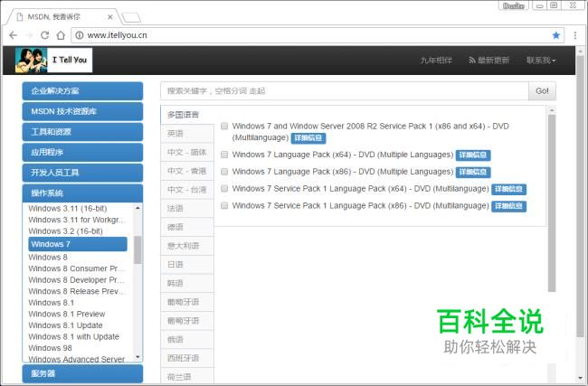This screenshot has height=386, width=588.
Task: Click the I Tell You logo image
Action: tap(53, 60)
